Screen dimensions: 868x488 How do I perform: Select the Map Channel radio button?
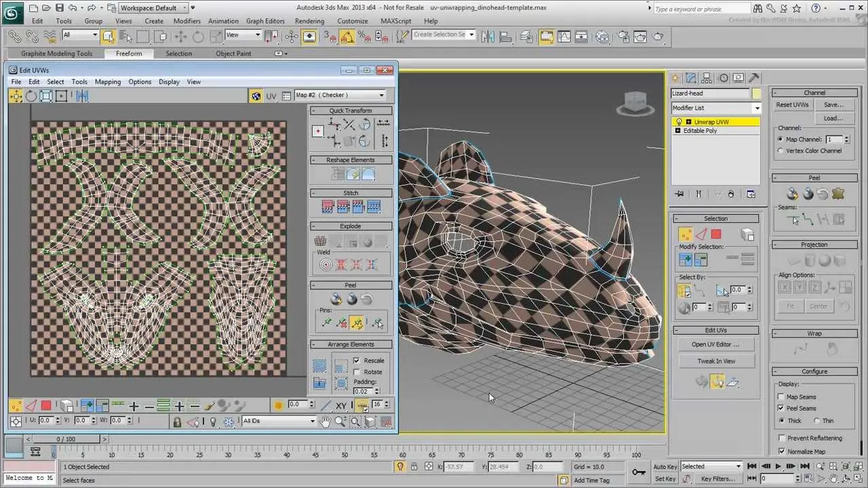pos(781,140)
